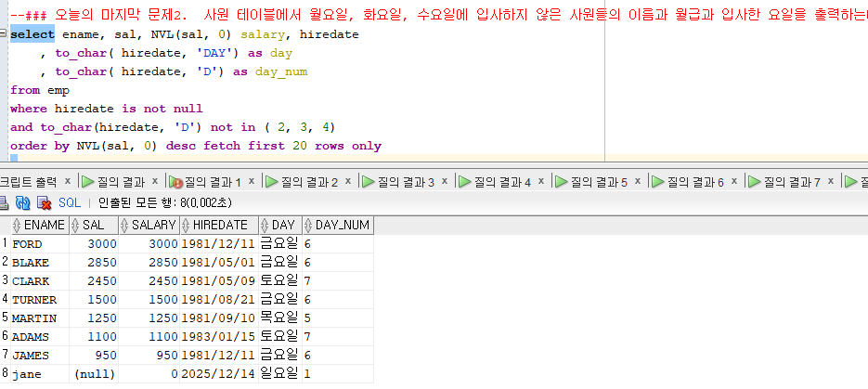Place cursor on the 'from emp' line
Image resolution: width=868 pixels, height=389 pixels.
39,90
